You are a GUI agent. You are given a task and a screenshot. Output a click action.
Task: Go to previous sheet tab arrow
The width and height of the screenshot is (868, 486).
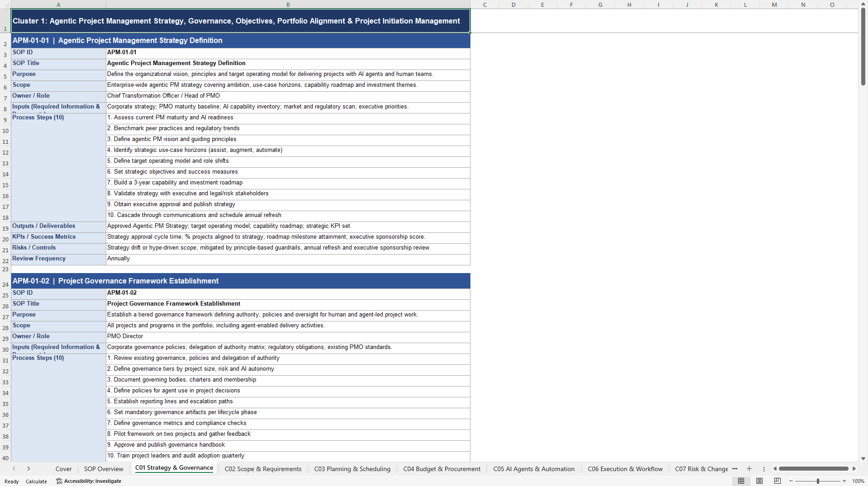click(x=14, y=469)
